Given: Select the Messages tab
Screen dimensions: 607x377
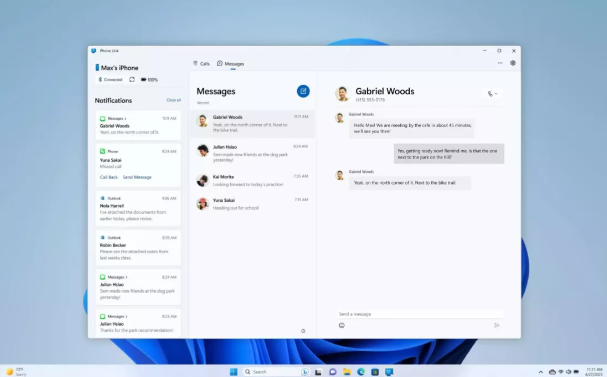Looking at the screenshot, I should 231,63.
